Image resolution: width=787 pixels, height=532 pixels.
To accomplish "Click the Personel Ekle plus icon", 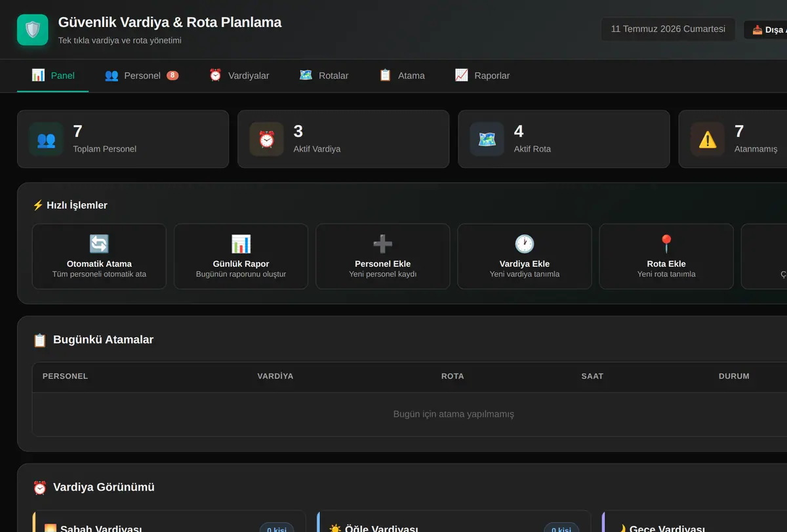I will pyautogui.click(x=382, y=244).
